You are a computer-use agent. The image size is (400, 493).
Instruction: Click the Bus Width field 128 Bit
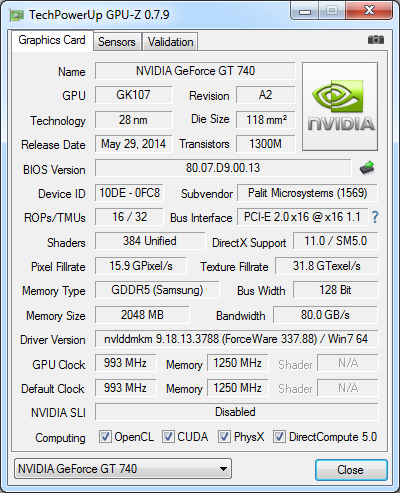pos(336,290)
